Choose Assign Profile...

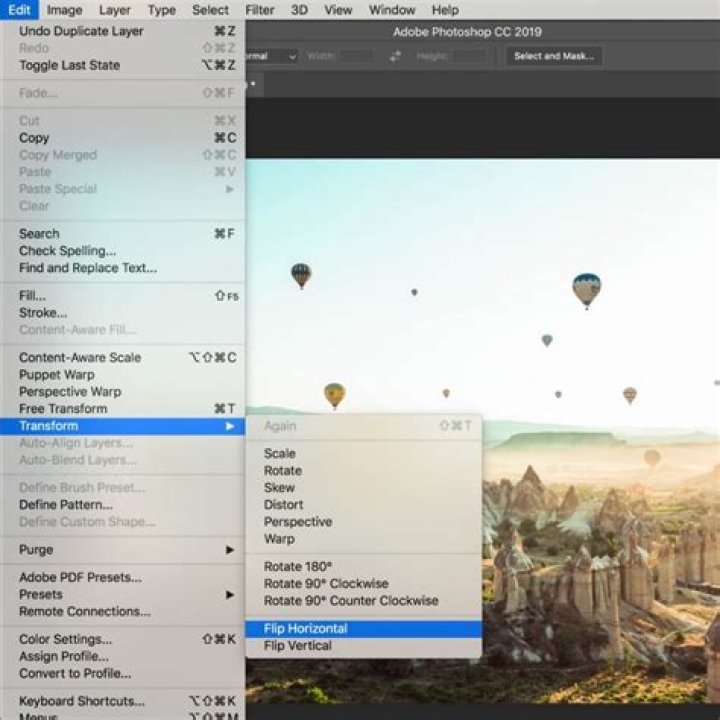(x=123, y=656)
